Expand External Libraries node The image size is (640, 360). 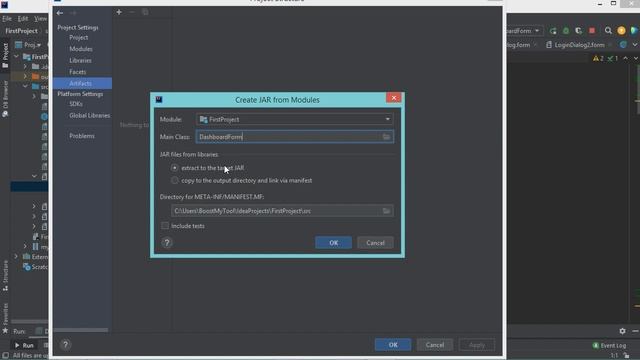pyautogui.click(x=16, y=257)
